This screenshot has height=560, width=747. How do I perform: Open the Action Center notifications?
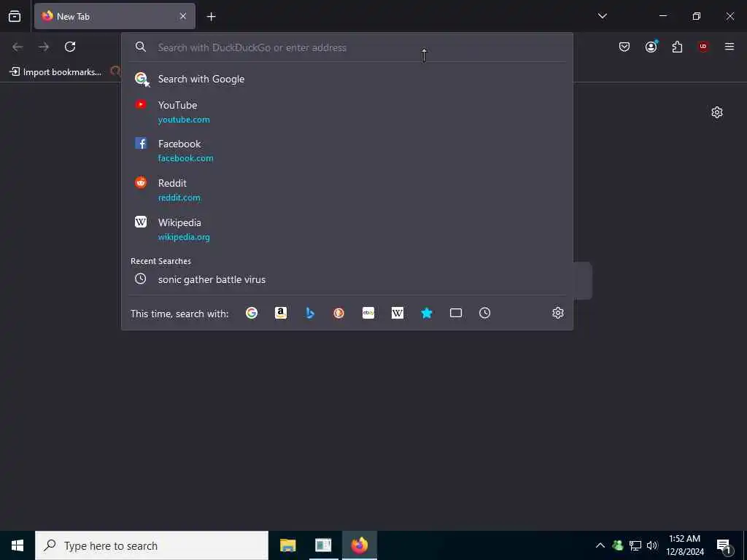point(724,545)
